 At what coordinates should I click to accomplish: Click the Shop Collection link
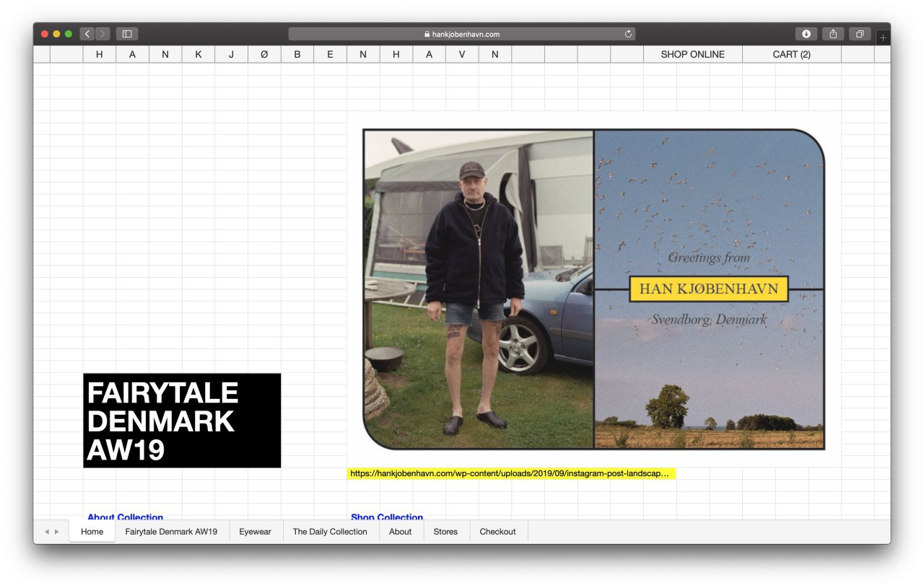click(x=387, y=517)
